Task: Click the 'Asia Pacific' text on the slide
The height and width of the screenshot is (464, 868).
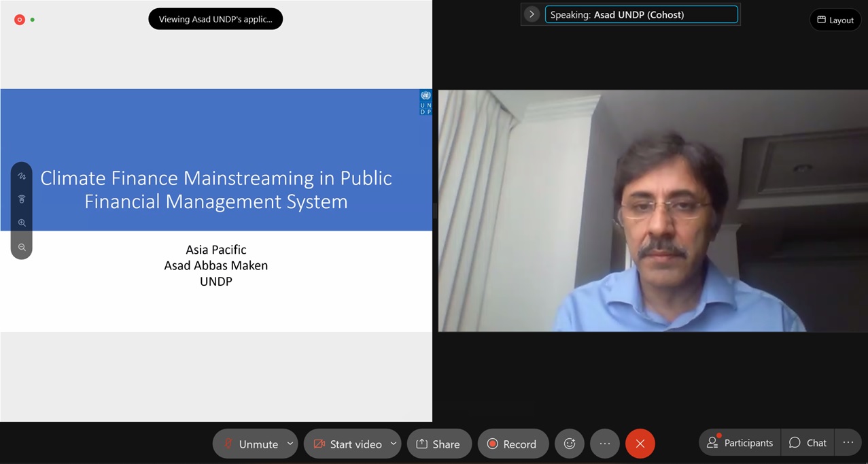Action: click(216, 250)
